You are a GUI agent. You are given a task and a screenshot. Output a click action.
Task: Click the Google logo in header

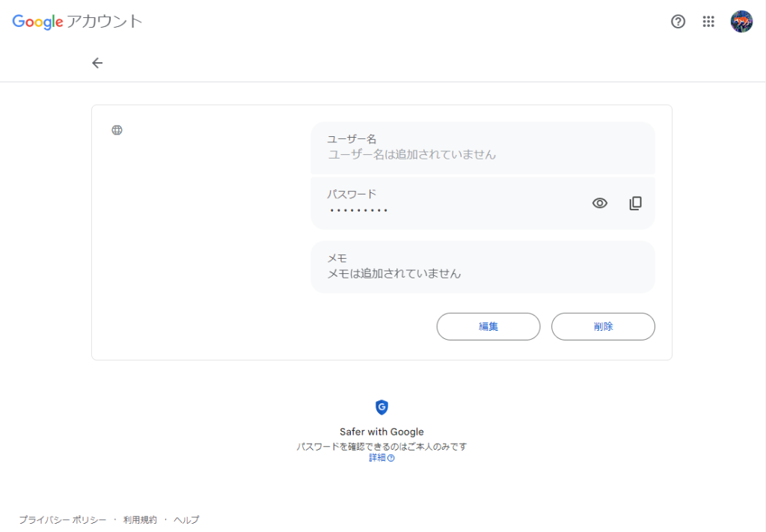tap(37, 22)
